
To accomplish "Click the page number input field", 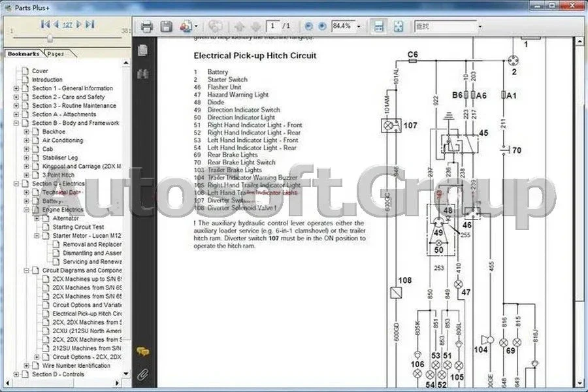I will pyautogui.click(x=273, y=26).
